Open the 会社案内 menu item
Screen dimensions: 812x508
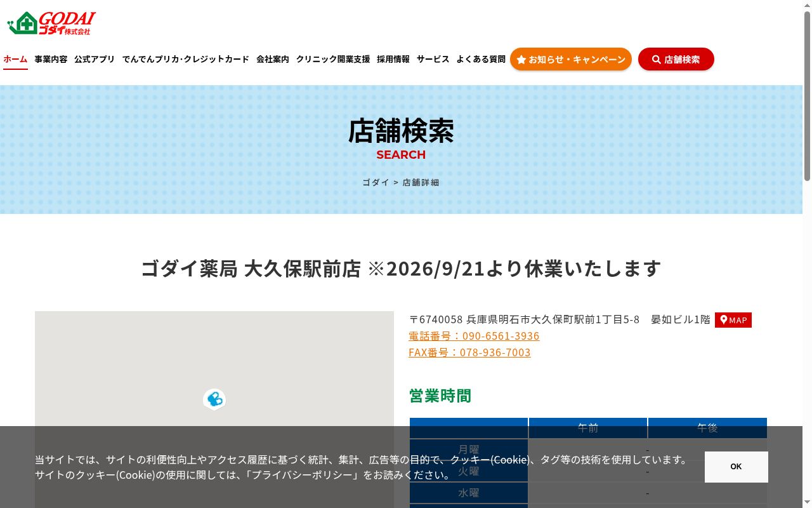pos(273,59)
